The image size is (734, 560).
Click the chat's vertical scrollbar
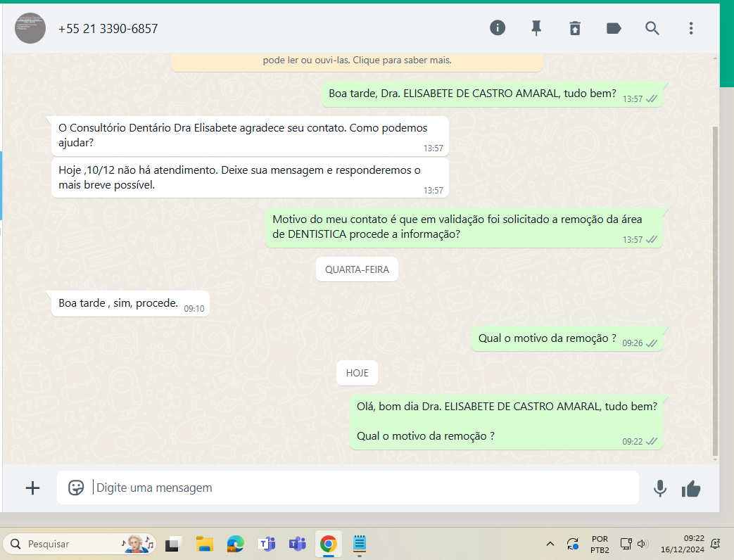tap(715, 281)
